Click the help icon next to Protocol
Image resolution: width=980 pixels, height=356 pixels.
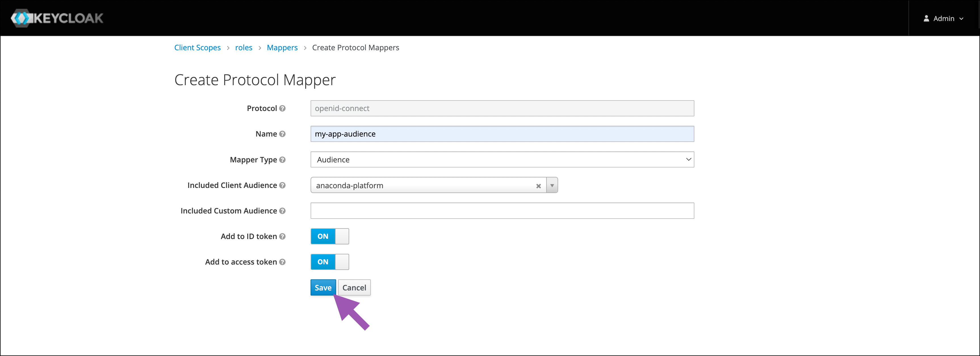tap(282, 108)
